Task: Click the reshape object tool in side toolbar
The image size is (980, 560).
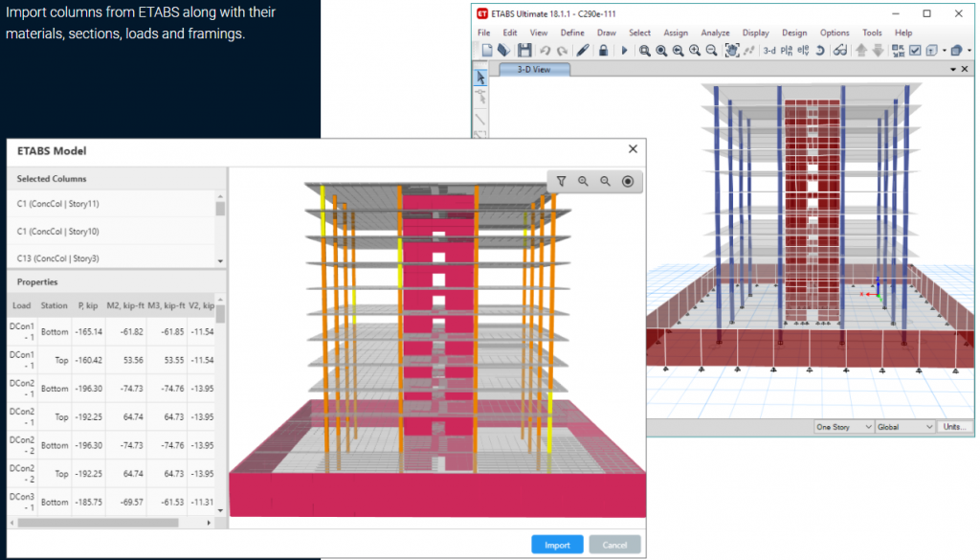Action: tap(480, 97)
